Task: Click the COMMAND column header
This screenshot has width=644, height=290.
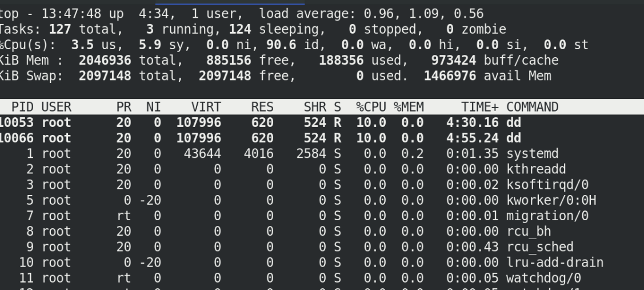Action: click(533, 107)
